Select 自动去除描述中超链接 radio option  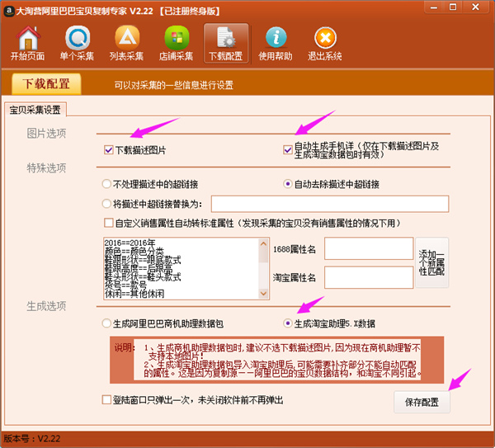click(288, 184)
